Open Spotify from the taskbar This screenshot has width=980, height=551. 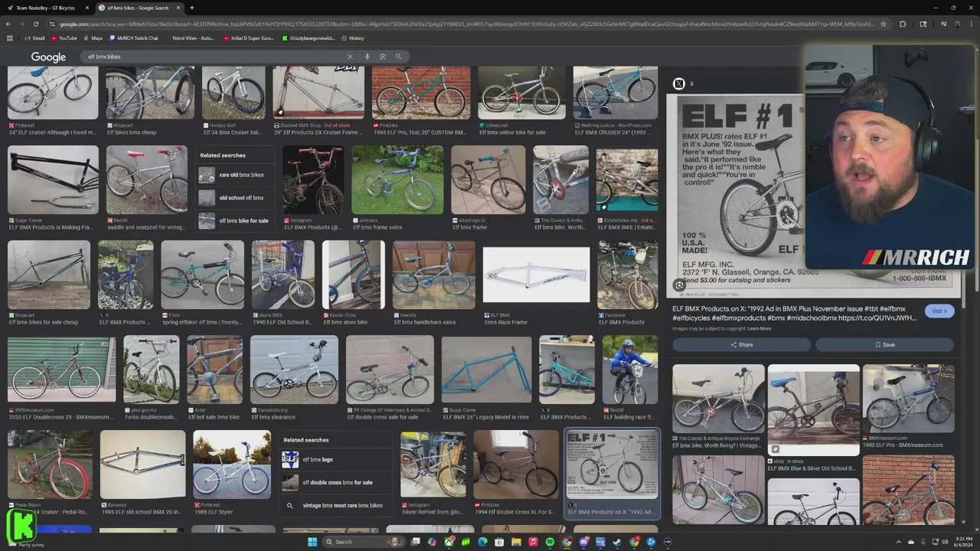click(550, 542)
